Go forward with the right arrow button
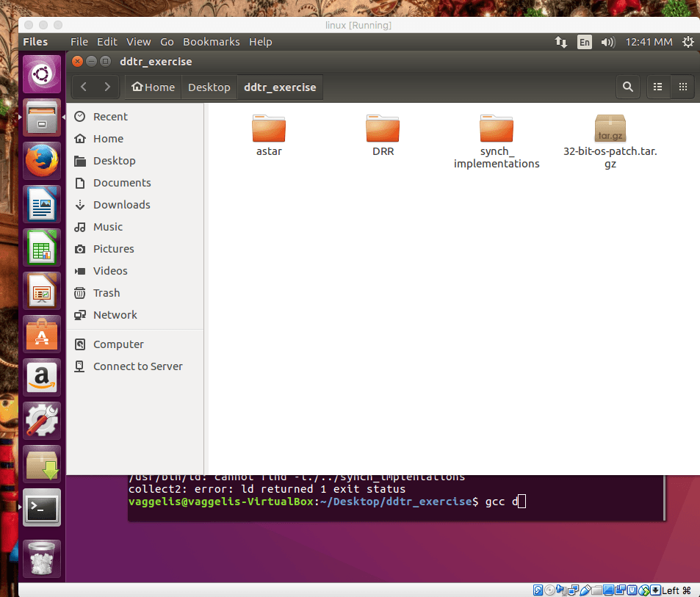The image size is (700, 597). click(107, 87)
